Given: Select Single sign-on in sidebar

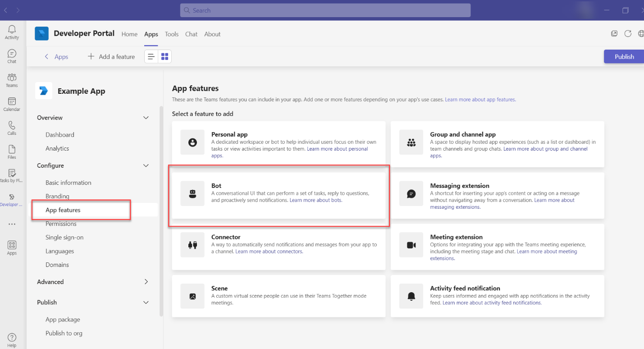Looking at the screenshot, I should [64, 238].
